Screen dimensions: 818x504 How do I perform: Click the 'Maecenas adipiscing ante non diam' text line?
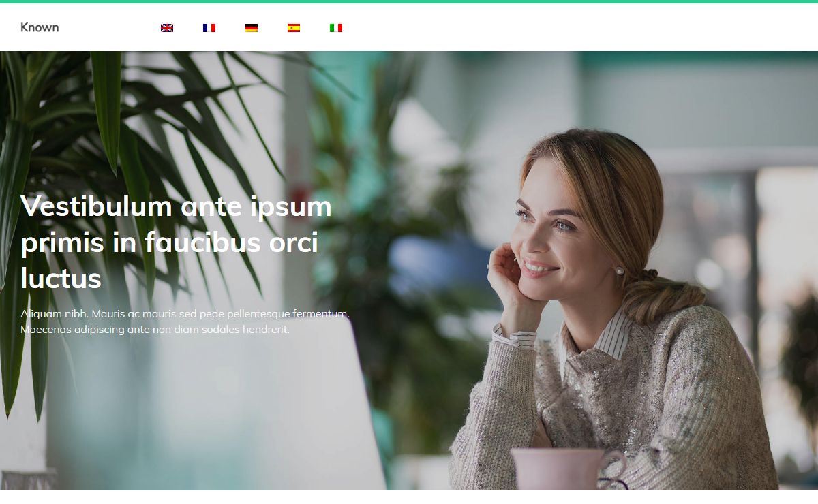pos(155,330)
